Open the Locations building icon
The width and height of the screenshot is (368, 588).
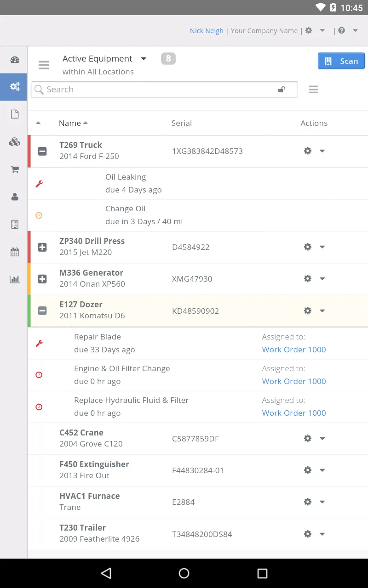[x=14, y=224]
